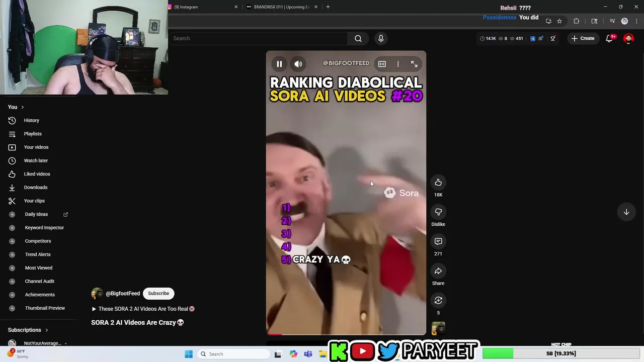Click the install app icon in address bar

pyautogui.click(x=548, y=21)
